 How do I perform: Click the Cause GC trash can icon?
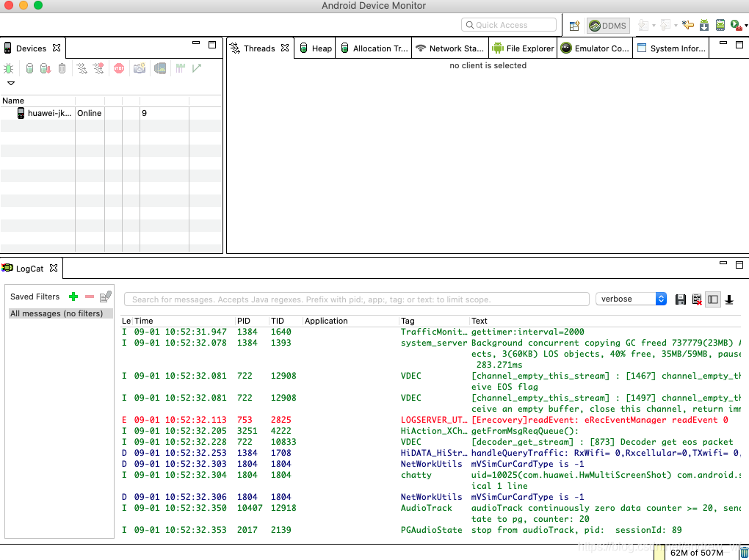coord(62,68)
